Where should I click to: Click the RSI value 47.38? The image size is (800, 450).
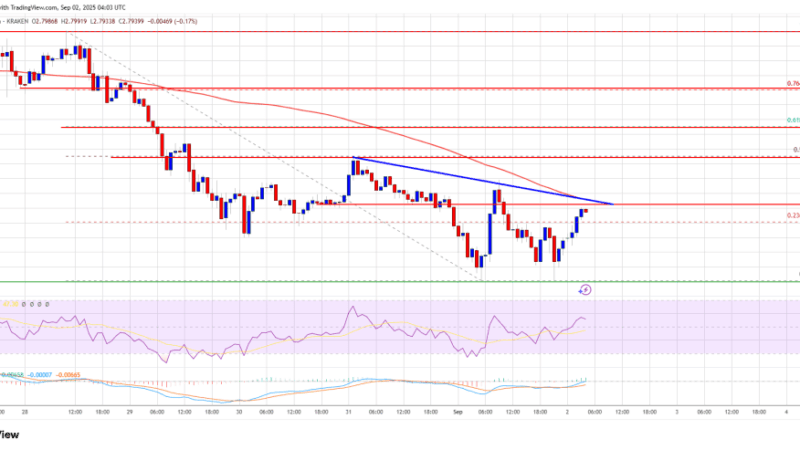click(11, 304)
